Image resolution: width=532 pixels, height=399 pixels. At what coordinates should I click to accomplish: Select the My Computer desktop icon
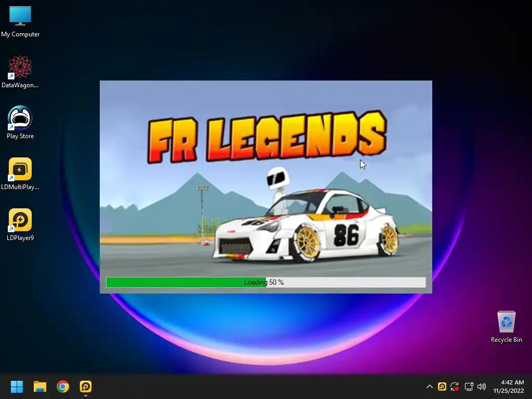pyautogui.click(x=20, y=21)
